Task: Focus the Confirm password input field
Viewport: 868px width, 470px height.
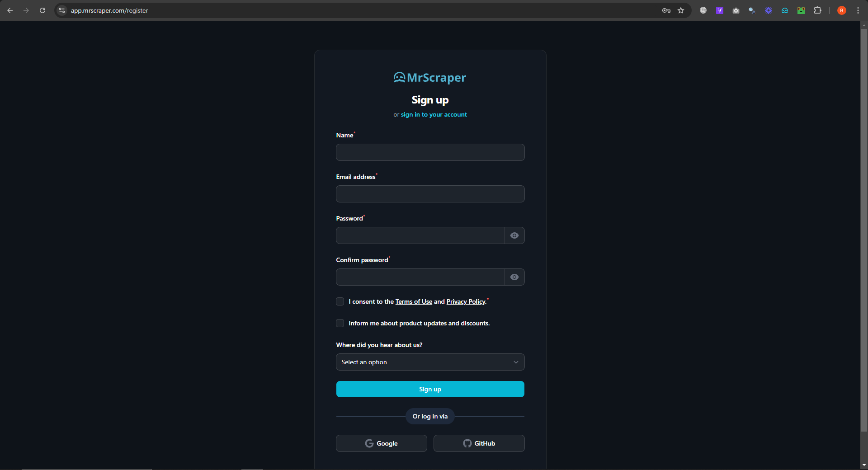Action: pyautogui.click(x=420, y=277)
